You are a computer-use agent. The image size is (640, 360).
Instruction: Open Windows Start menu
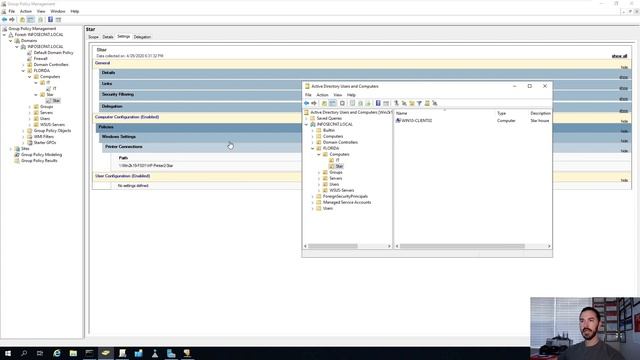[x=8, y=353]
